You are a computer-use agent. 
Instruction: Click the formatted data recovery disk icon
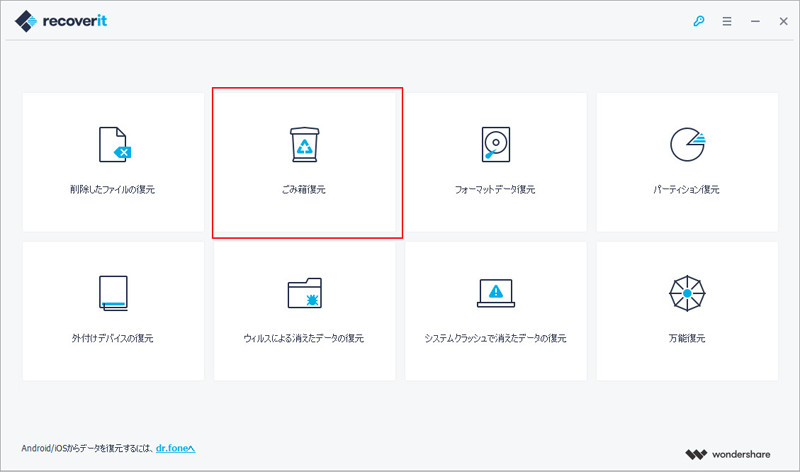tap(496, 145)
